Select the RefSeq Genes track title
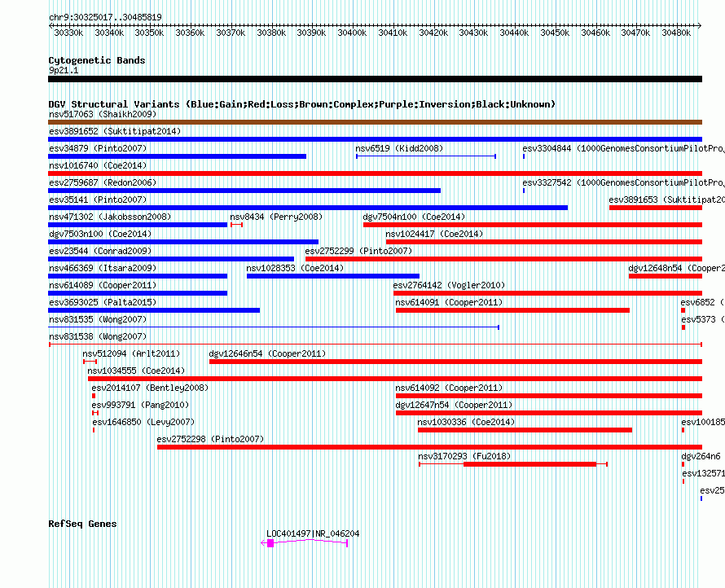 [82, 524]
